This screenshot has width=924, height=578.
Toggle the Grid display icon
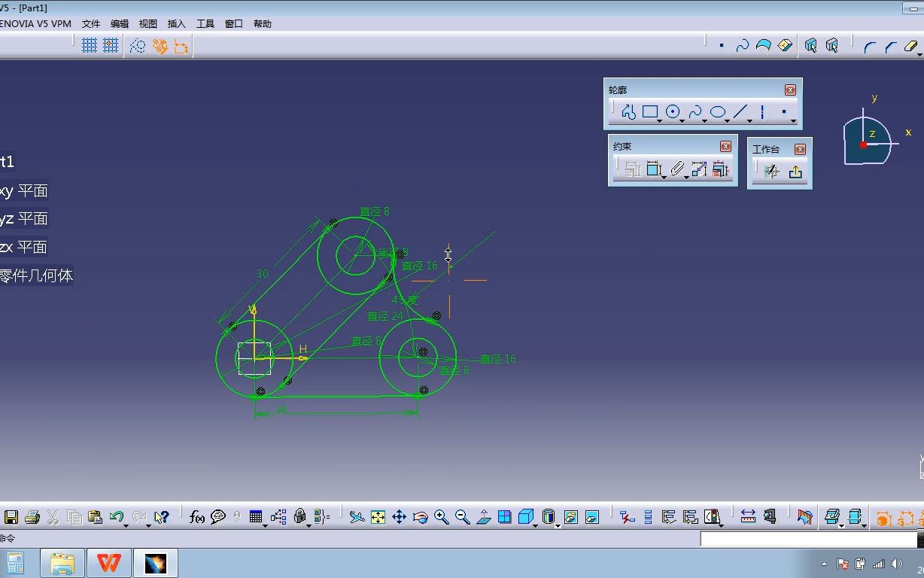(90, 46)
